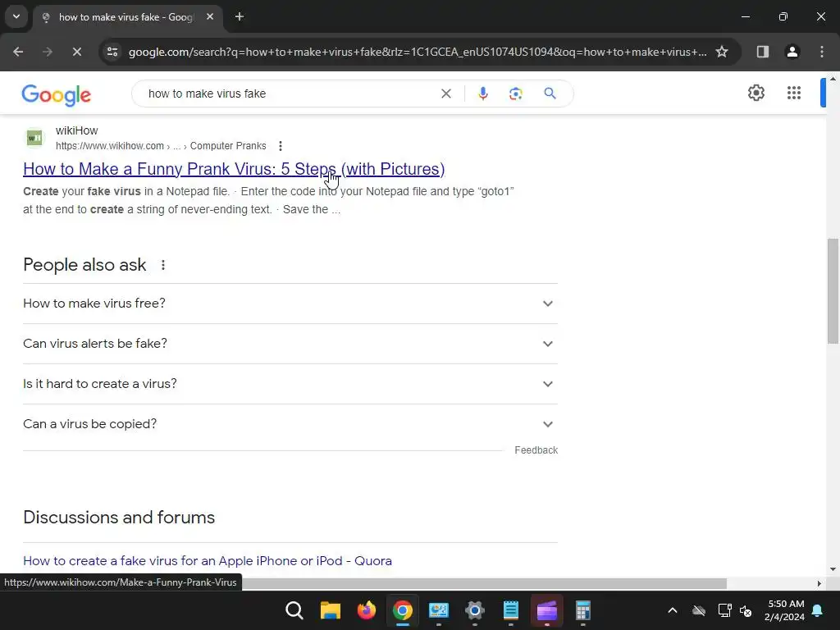Click the horizontal page scrollbar
Screen dimensions: 840x630
coord(485,583)
